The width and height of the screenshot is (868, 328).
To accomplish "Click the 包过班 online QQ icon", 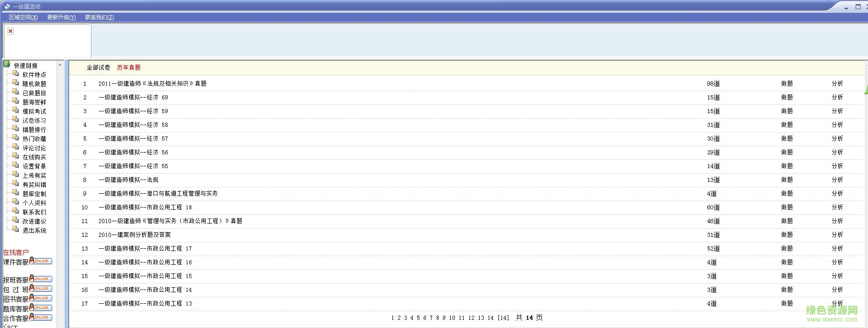I will pyautogui.click(x=41, y=288).
